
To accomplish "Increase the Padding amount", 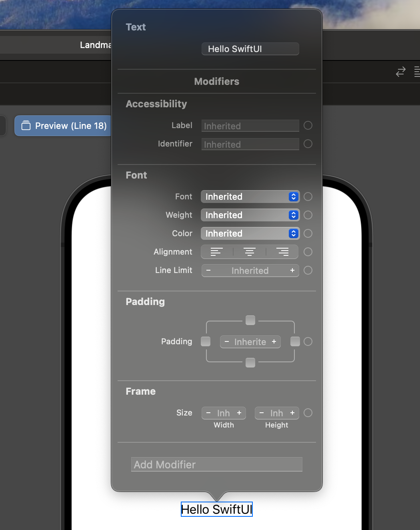I will coord(274,342).
